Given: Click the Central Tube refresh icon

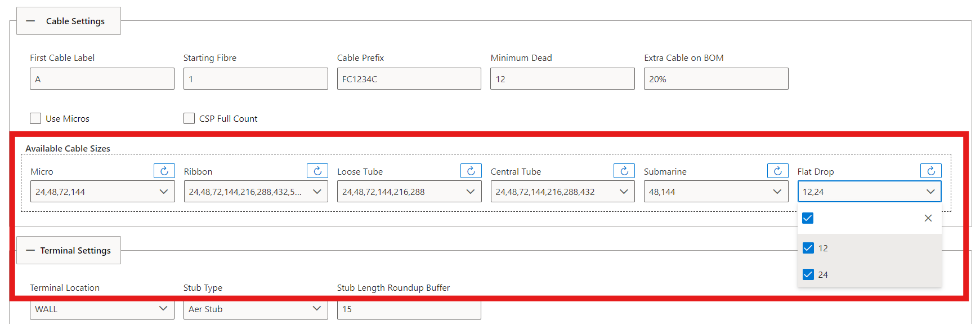Looking at the screenshot, I should 624,171.
